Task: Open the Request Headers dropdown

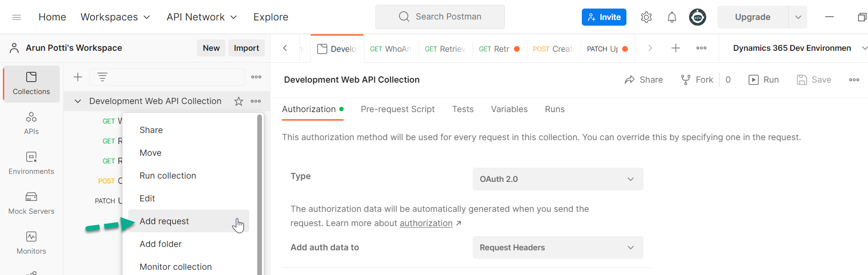Action: (558, 247)
